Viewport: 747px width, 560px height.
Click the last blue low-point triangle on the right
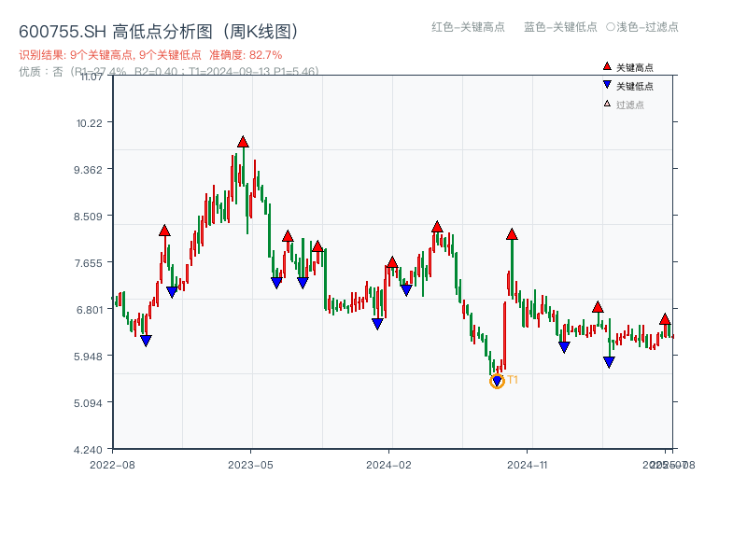point(609,360)
